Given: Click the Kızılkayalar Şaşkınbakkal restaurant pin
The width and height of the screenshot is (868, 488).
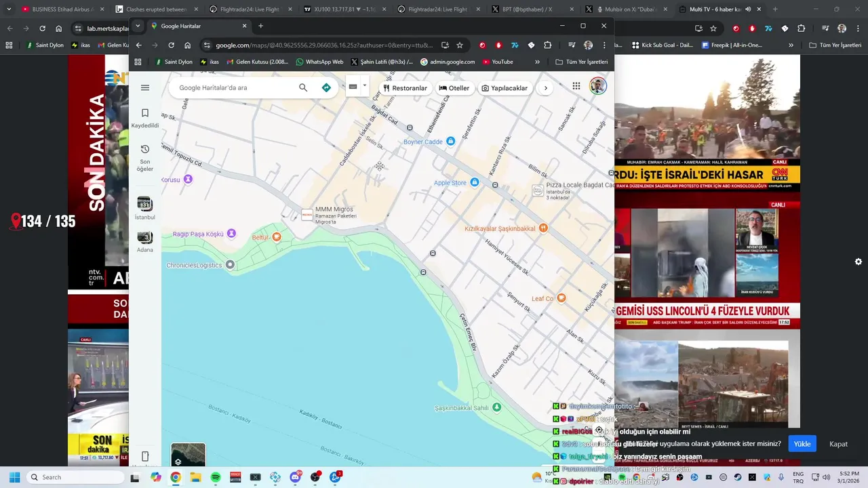Looking at the screenshot, I should point(542,228).
